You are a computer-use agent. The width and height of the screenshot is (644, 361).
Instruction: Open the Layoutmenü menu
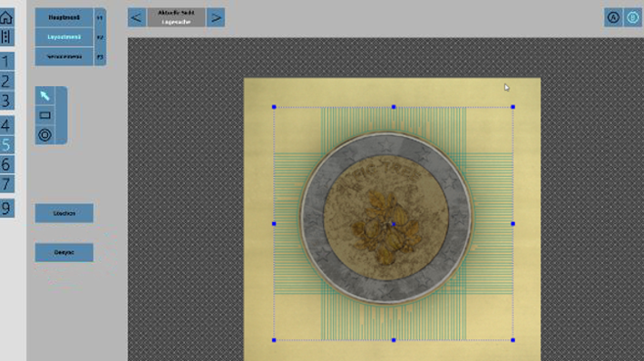(x=64, y=37)
